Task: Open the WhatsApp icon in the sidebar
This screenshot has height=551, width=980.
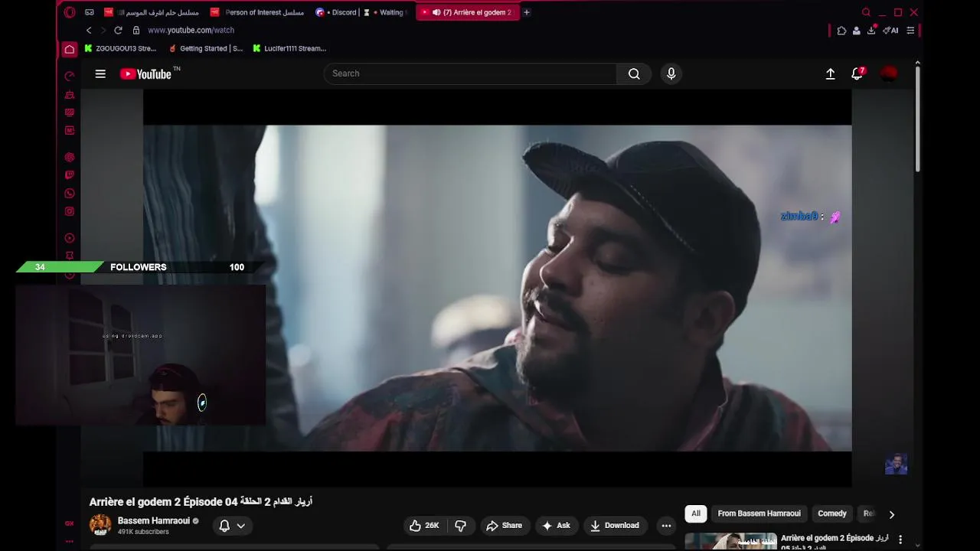Action: click(x=70, y=194)
